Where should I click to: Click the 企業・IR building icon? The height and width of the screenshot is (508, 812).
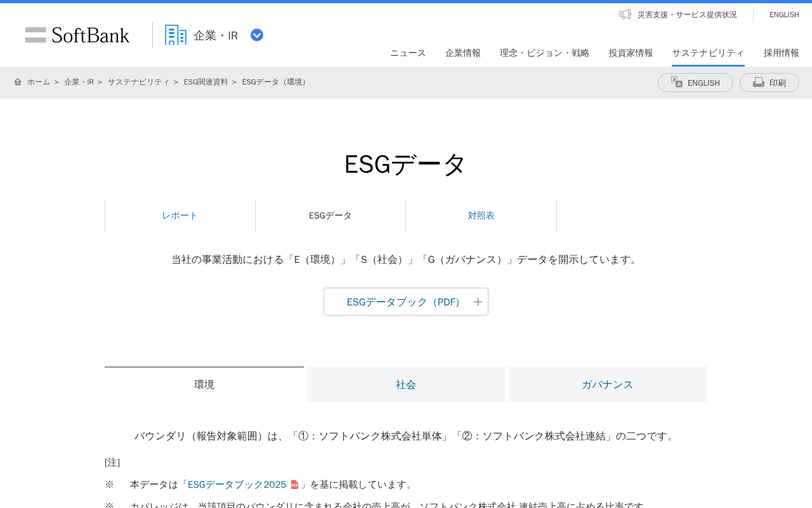[176, 35]
